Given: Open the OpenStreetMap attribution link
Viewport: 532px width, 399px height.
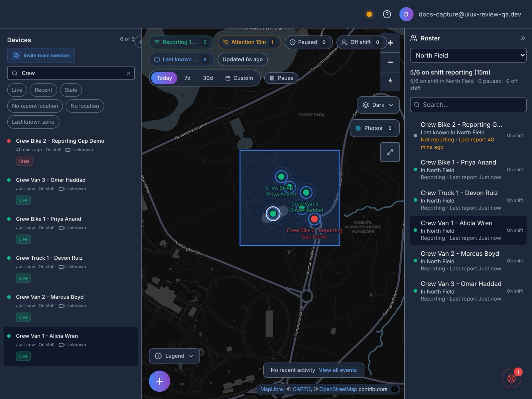Looking at the screenshot, I should (338, 389).
